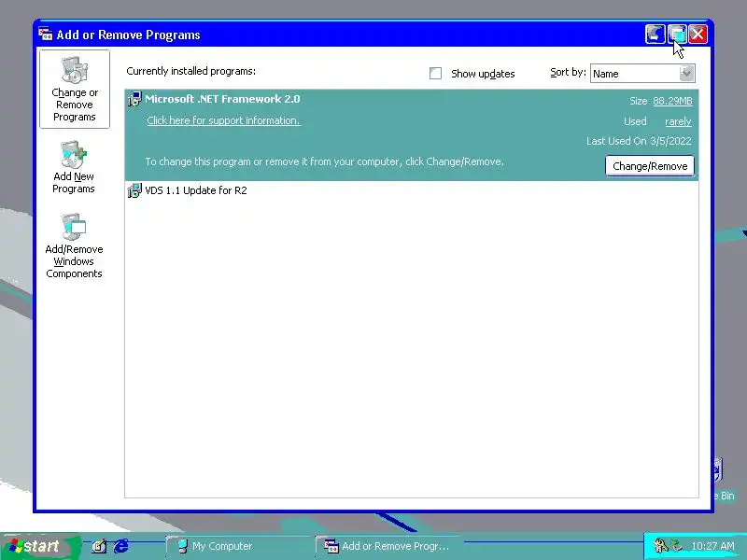
Task: Maximize the Add or Remove Programs window
Action: [x=677, y=35]
